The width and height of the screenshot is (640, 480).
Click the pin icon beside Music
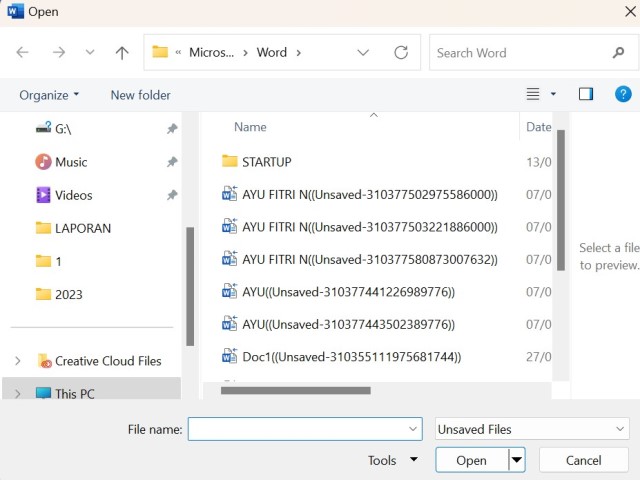(x=172, y=162)
